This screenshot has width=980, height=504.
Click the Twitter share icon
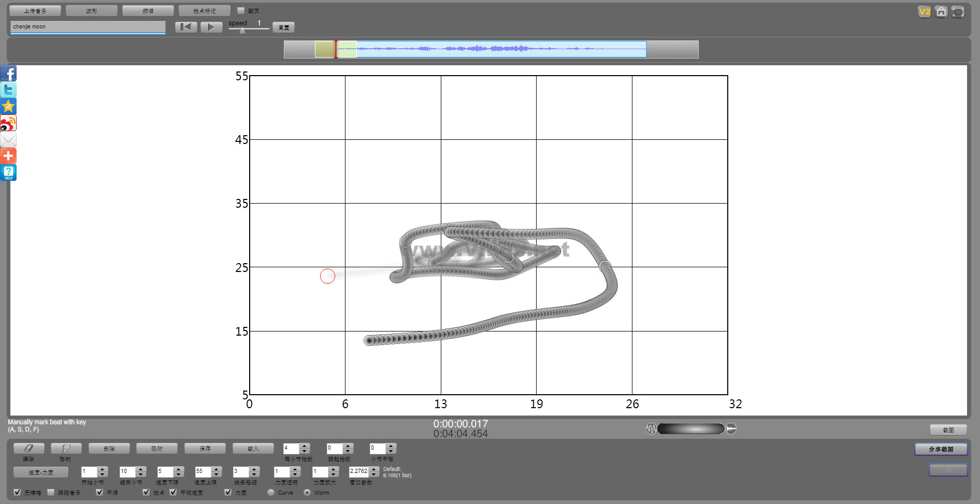pyautogui.click(x=8, y=90)
